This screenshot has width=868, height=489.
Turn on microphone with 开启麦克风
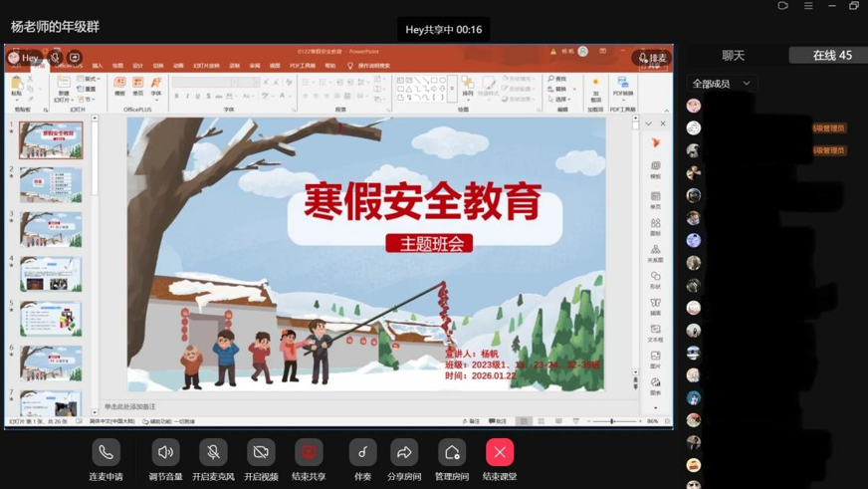point(213,452)
